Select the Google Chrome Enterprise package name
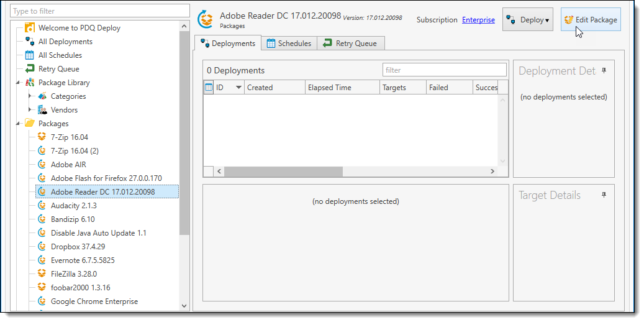The image size is (644, 322). (x=94, y=301)
